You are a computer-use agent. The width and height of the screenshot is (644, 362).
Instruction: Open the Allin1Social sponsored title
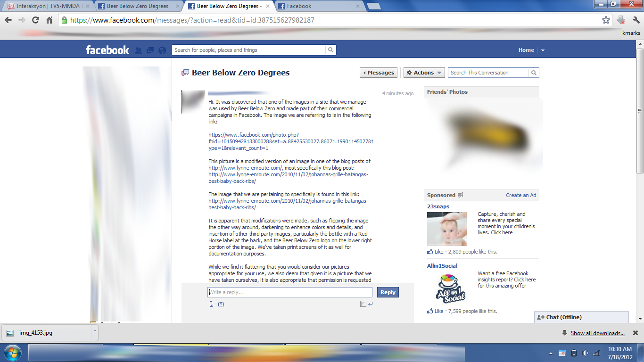tap(442, 266)
